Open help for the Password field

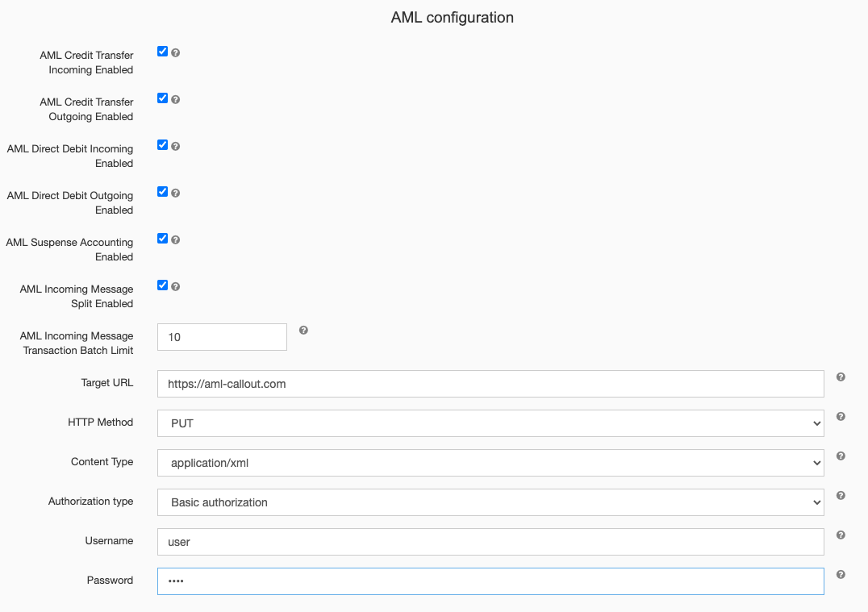[841, 573]
